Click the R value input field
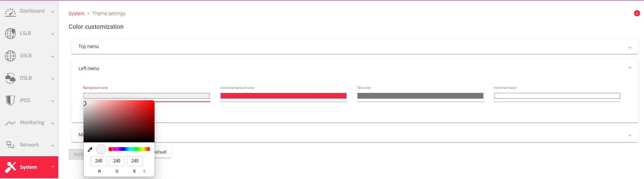 tap(99, 161)
